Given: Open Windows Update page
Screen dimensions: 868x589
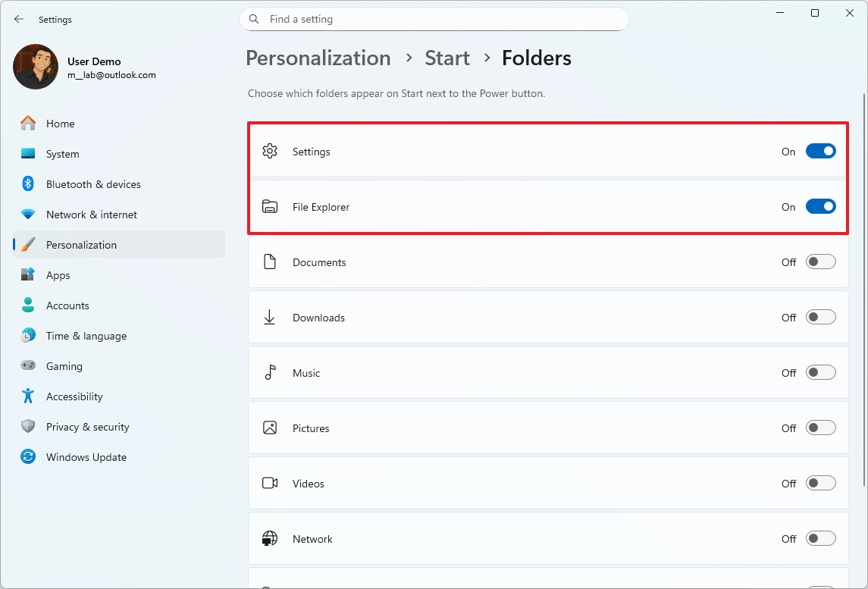Looking at the screenshot, I should tap(86, 457).
